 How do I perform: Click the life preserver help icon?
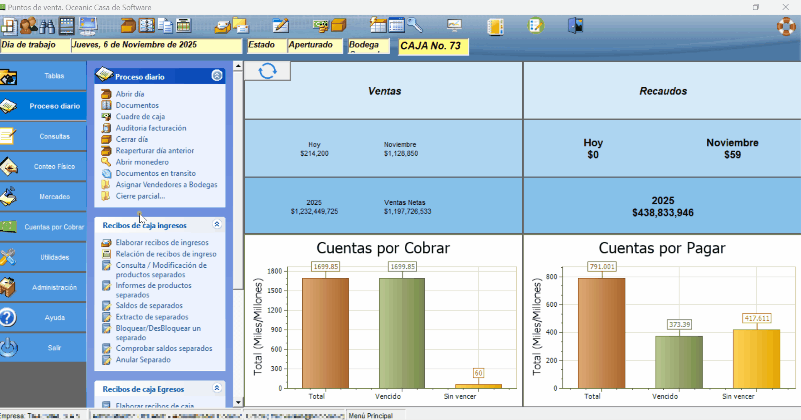click(x=786, y=26)
